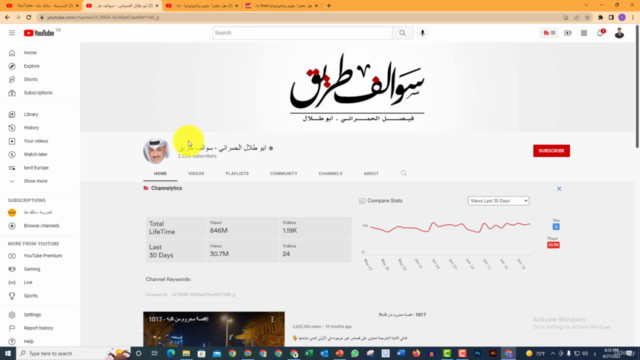Close the Channelytics panel
Image resolution: width=640 pixels, height=360 pixels.
[x=559, y=189]
